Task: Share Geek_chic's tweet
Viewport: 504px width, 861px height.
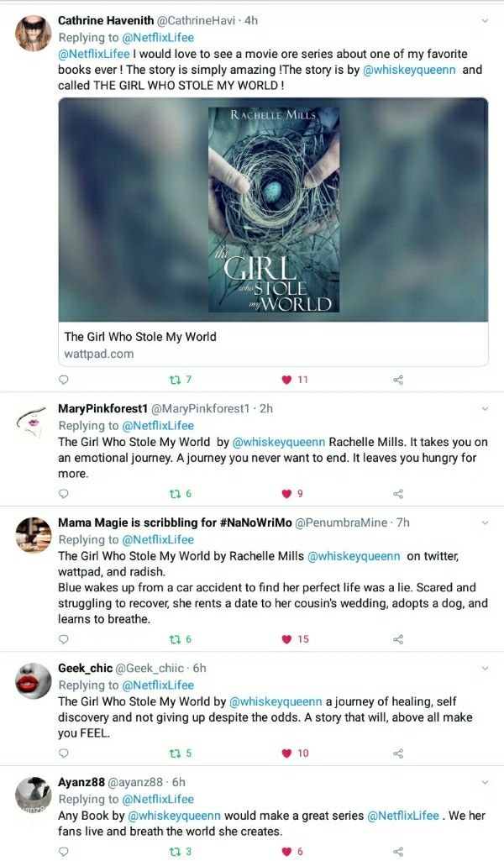Action: (x=399, y=753)
